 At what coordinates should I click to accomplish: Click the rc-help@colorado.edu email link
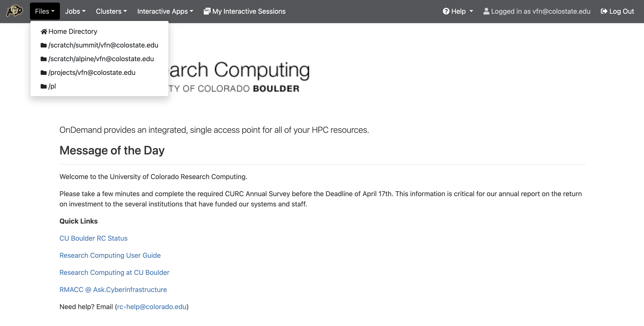(x=152, y=307)
